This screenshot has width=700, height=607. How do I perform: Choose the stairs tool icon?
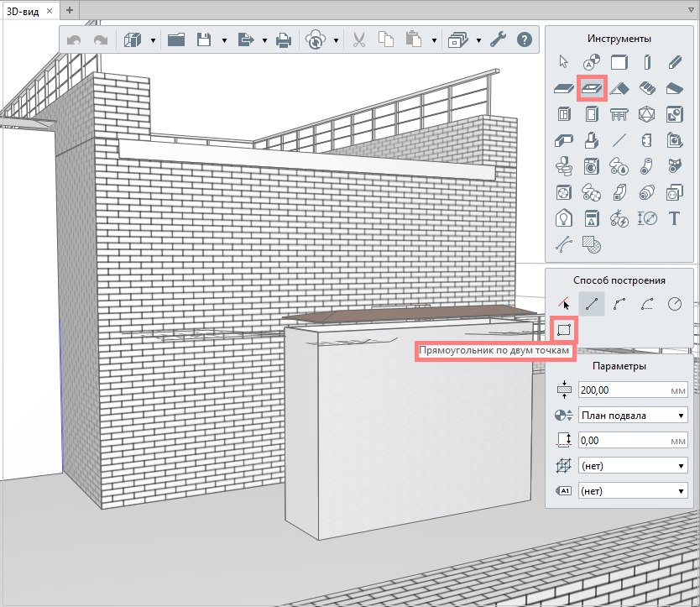point(647,88)
